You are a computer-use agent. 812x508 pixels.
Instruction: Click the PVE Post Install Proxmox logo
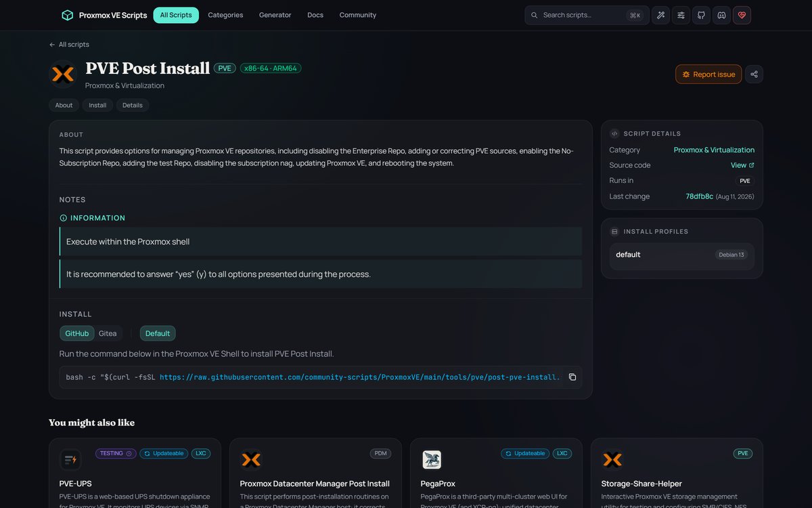point(64,74)
